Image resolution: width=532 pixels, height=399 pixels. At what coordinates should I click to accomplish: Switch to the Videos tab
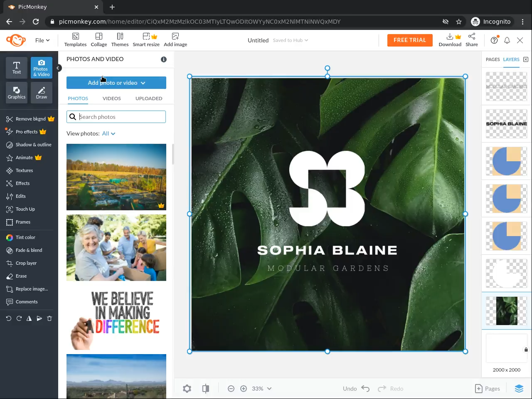[x=111, y=99]
